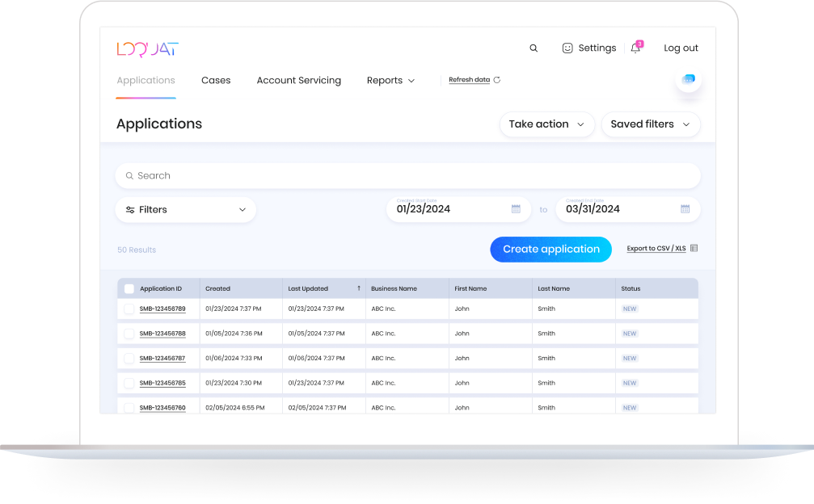Check the box for SMB-123456785

point(129,383)
